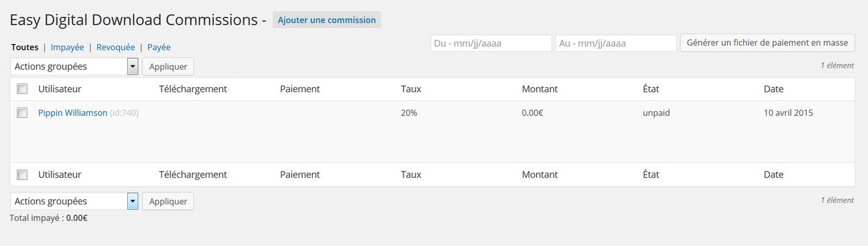Focus the Au end date field
The image size is (868, 246).
pos(616,43)
